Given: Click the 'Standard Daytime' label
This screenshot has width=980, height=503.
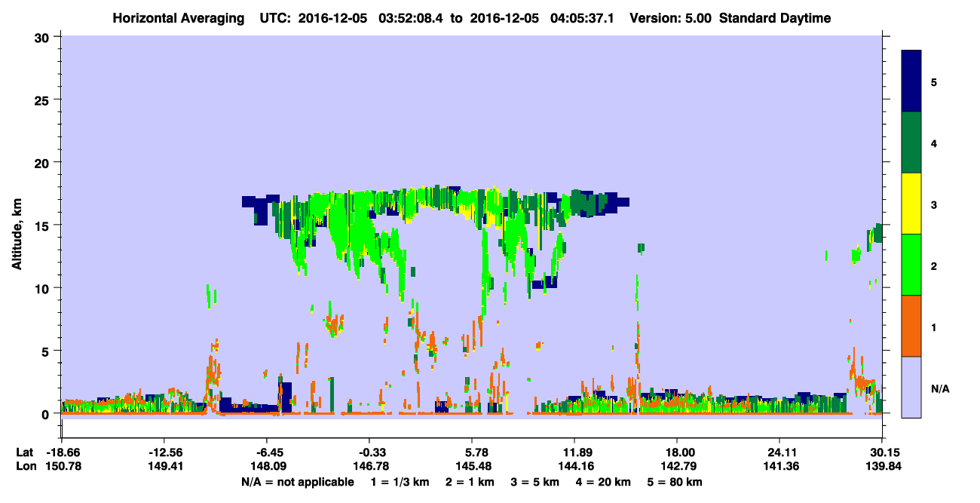Looking at the screenshot, I should [x=775, y=18].
